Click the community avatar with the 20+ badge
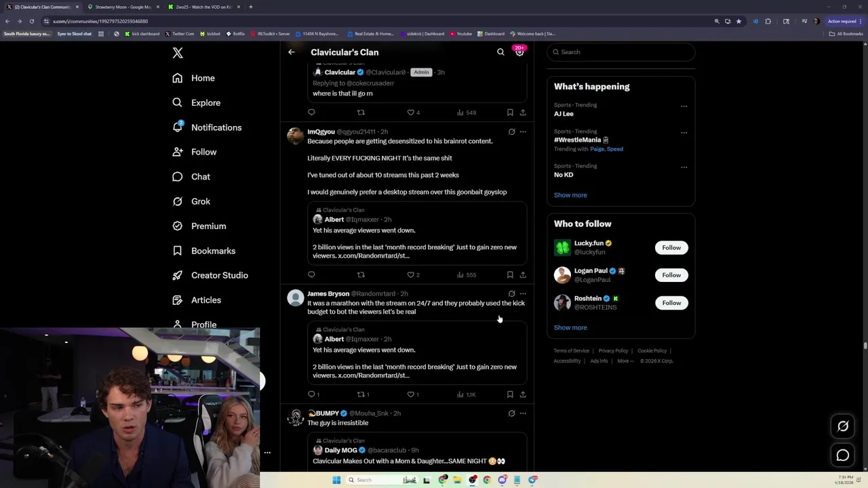This screenshot has height=488, width=868. (519, 52)
